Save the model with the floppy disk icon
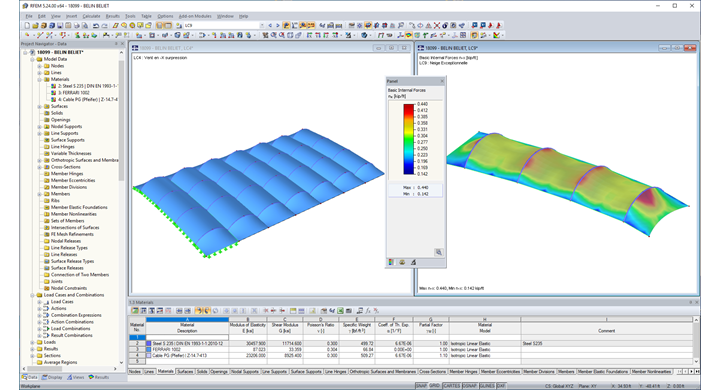 (x=60, y=26)
